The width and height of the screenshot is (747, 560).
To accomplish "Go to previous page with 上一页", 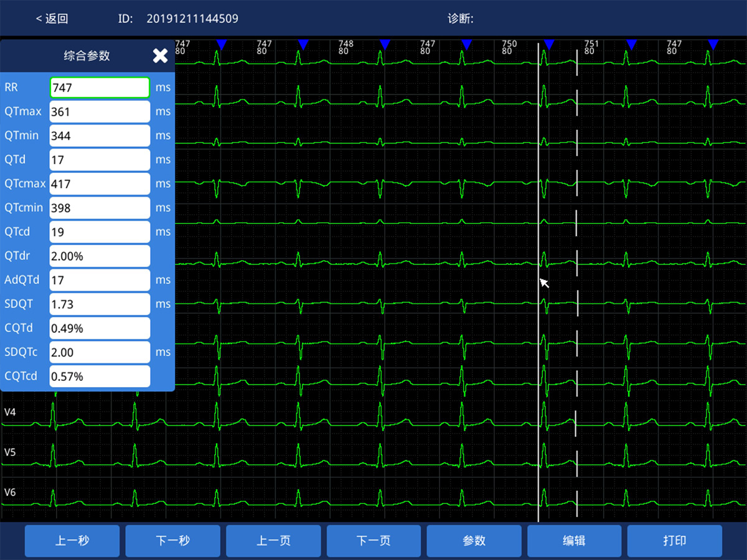I will tap(273, 541).
